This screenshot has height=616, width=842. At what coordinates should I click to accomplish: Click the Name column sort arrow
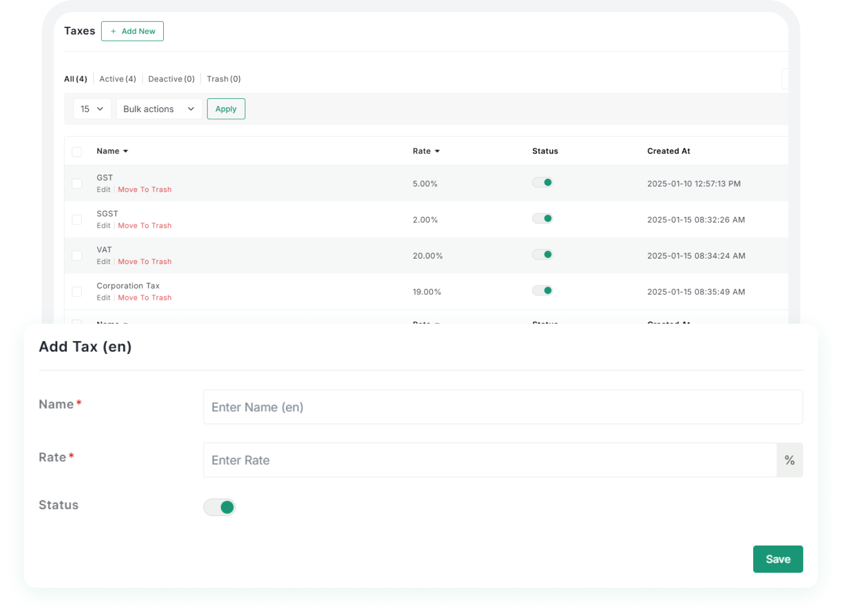coord(126,151)
